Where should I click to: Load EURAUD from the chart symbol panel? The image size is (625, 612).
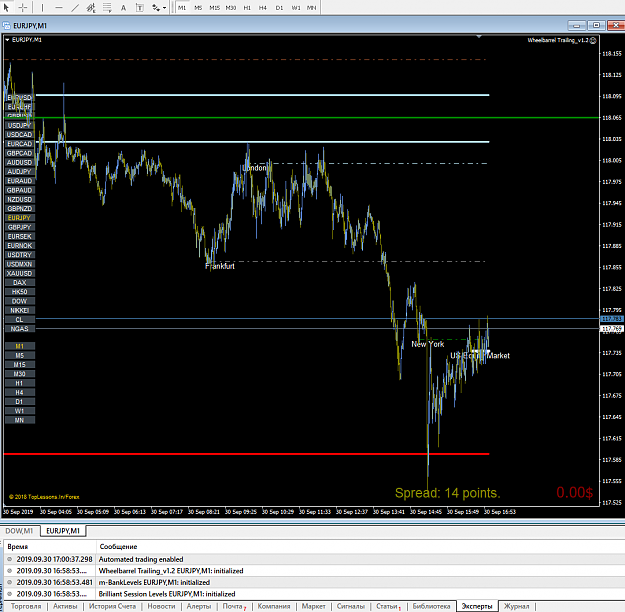[19, 181]
